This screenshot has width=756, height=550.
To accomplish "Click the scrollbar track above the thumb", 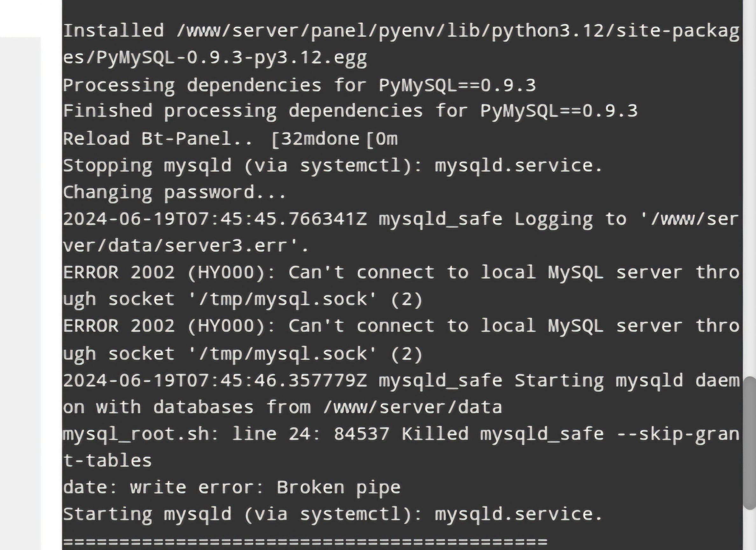I will [750, 200].
